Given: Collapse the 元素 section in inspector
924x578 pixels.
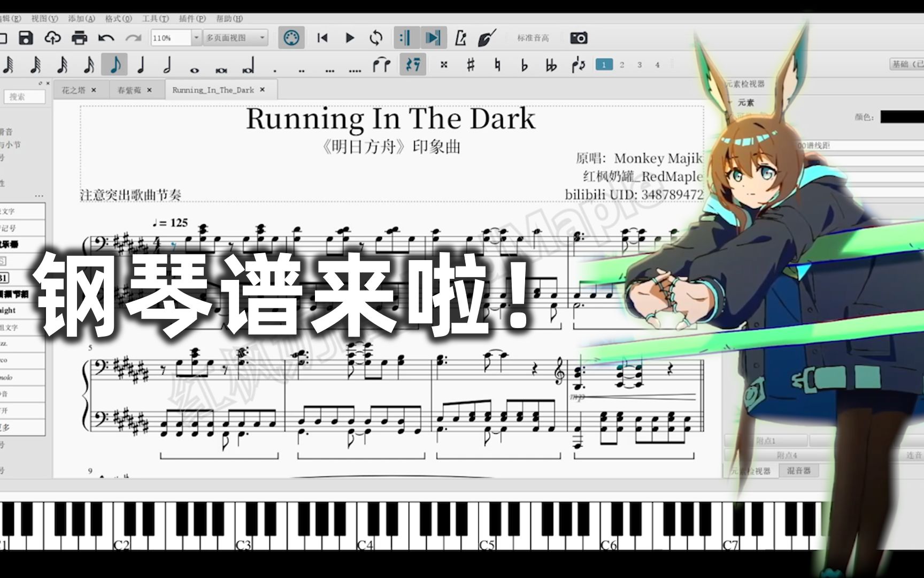Looking at the screenshot, I should pos(730,102).
